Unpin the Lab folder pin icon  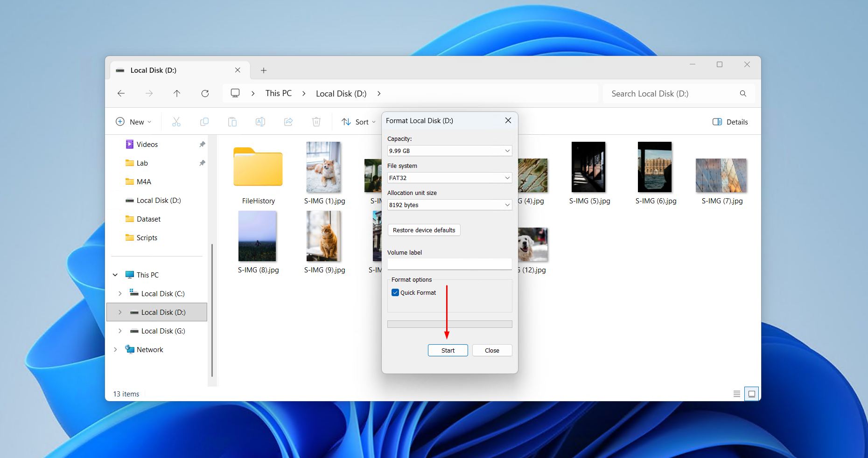coord(202,163)
